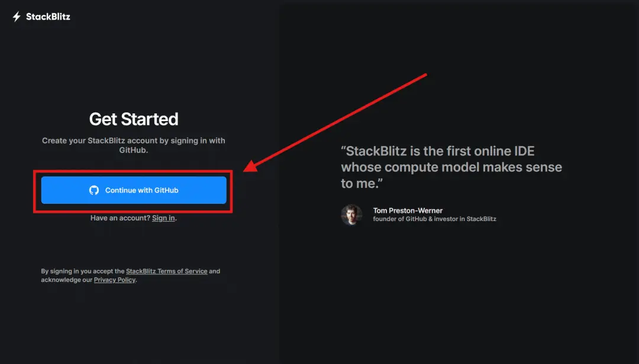639x364 pixels.
Task: Click the StackBlitz testimonial quote text
Action: tap(451, 167)
